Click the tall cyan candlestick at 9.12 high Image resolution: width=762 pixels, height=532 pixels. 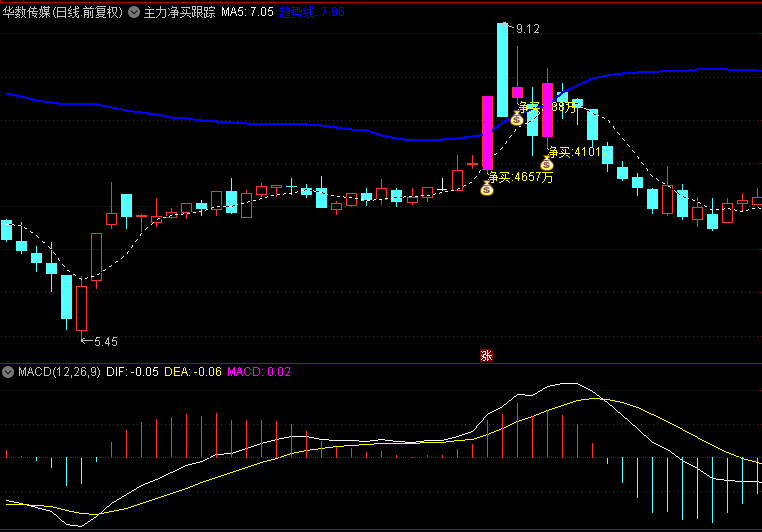[502, 69]
